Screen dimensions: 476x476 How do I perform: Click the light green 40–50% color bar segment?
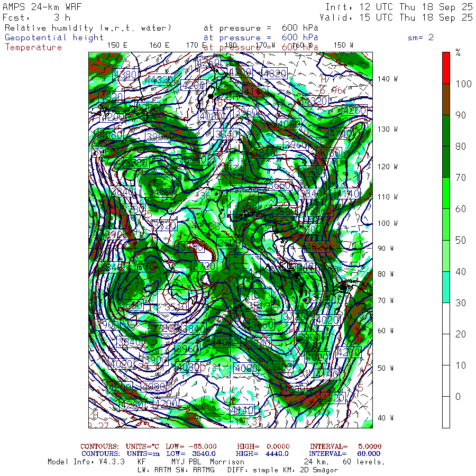click(446, 255)
